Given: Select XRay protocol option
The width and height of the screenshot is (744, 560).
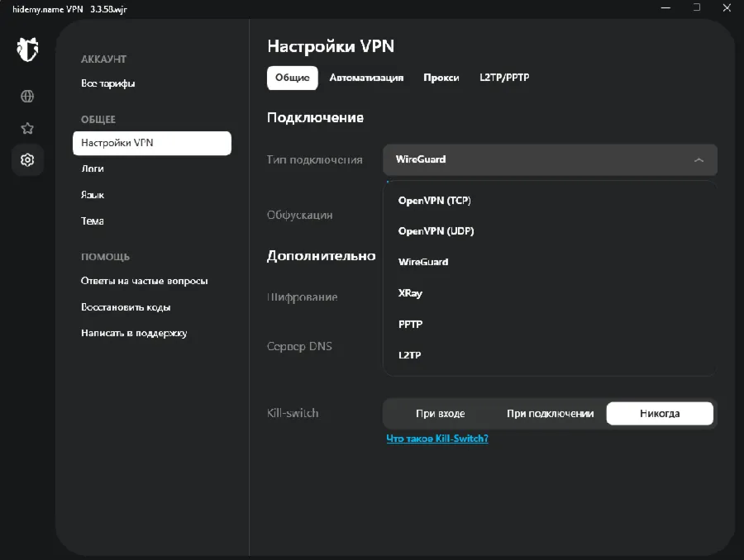Looking at the screenshot, I should click(x=410, y=293).
